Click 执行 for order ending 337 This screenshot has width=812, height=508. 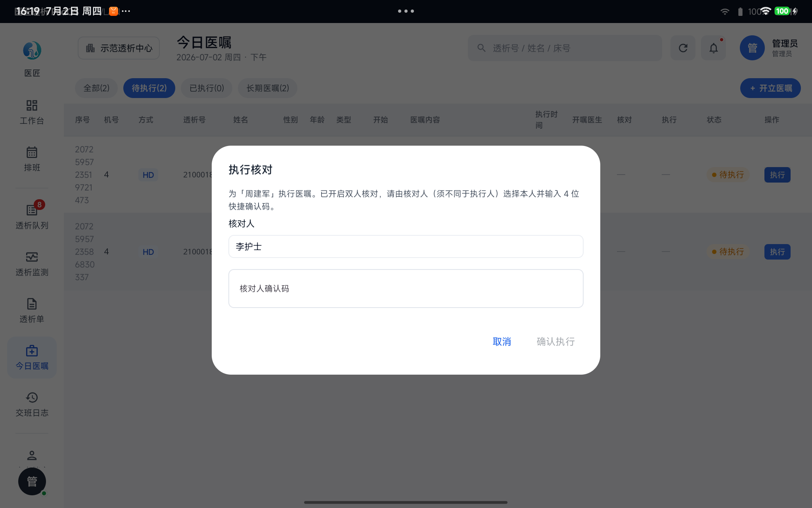pos(777,252)
